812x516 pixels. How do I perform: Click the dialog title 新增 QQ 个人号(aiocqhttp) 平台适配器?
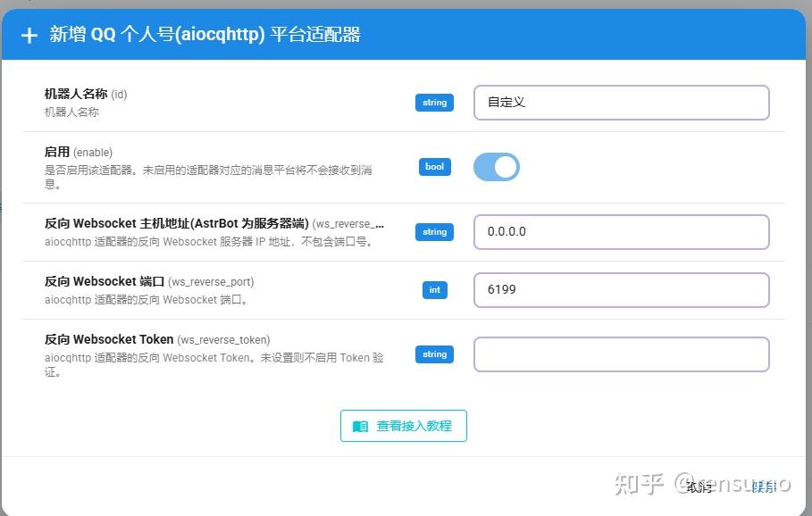point(205,35)
